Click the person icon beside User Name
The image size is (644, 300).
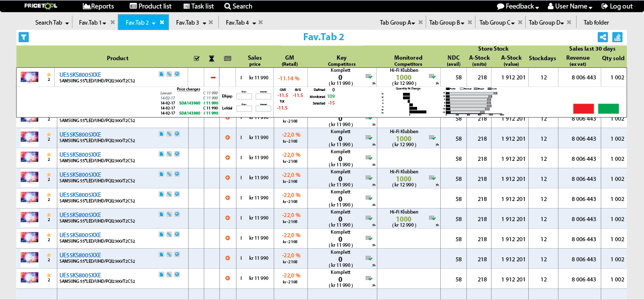coord(551,6)
